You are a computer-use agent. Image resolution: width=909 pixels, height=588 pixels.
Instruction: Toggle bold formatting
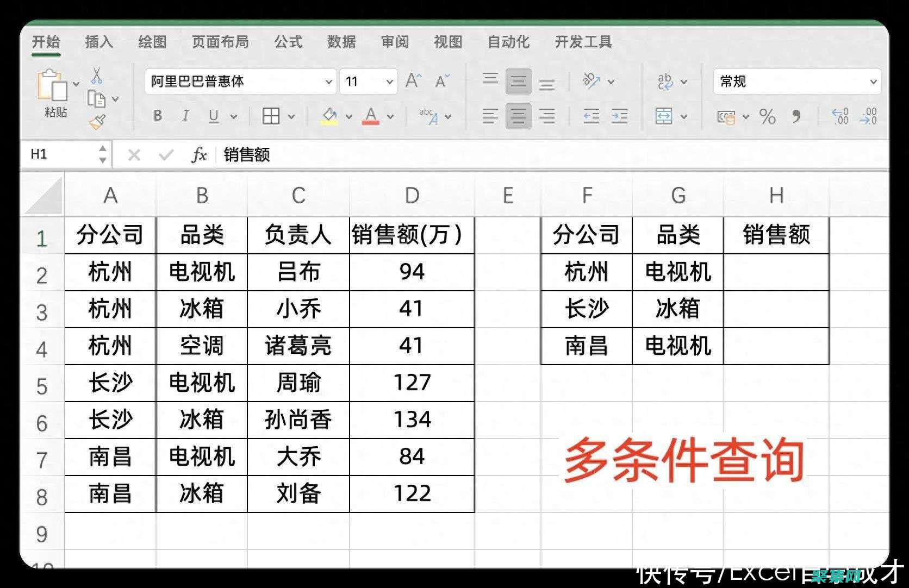click(158, 116)
